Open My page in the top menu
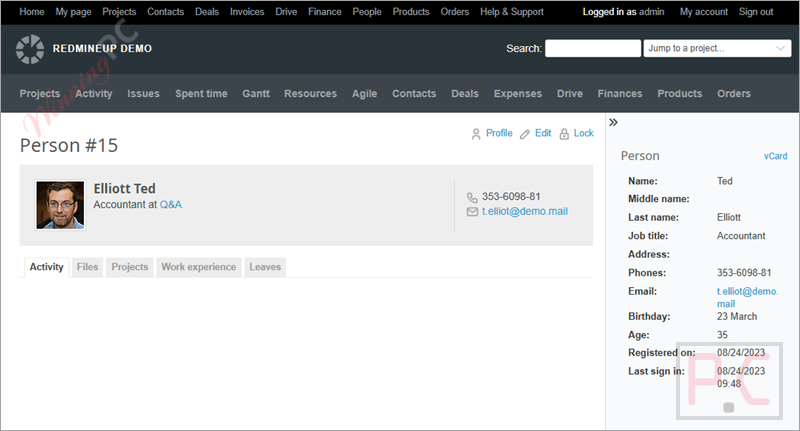This screenshot has width=800, height=431. [73, 12]
